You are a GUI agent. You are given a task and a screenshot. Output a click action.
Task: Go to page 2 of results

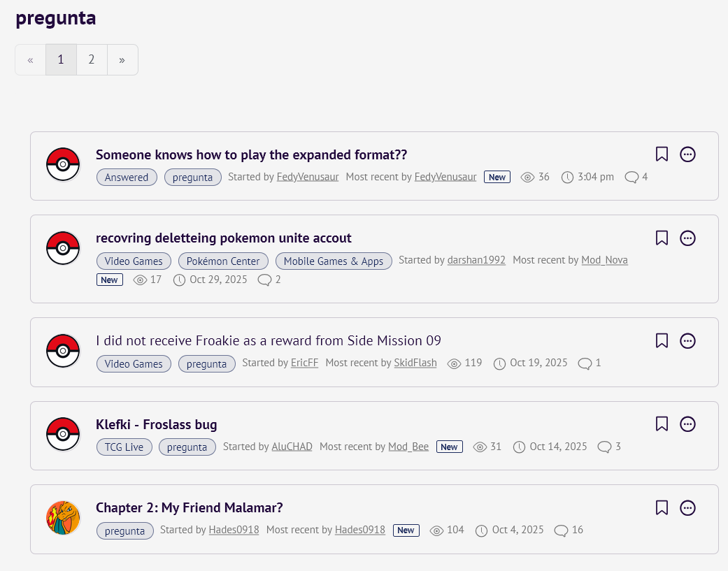coord(92,60)
